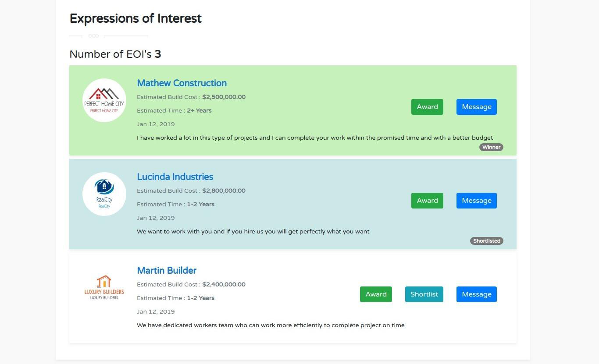Open Mathew Construction profile link

pos(182,83)
